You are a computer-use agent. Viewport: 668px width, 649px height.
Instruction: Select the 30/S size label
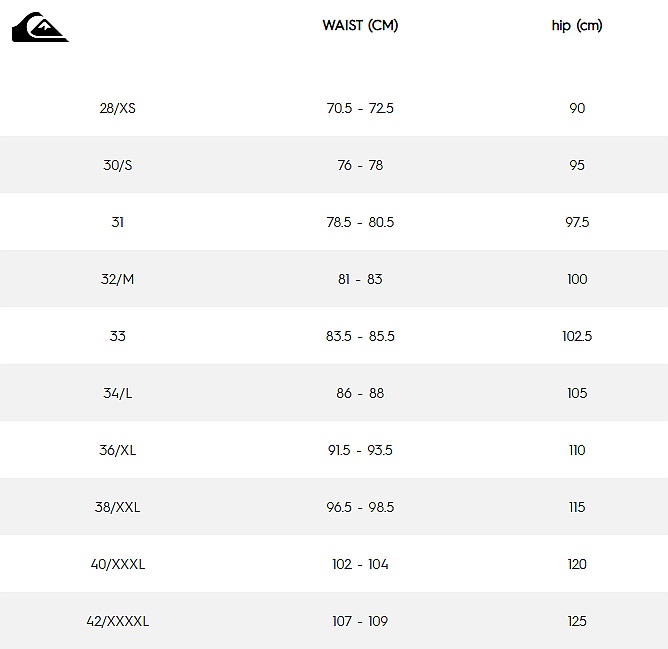click(117, 165)
